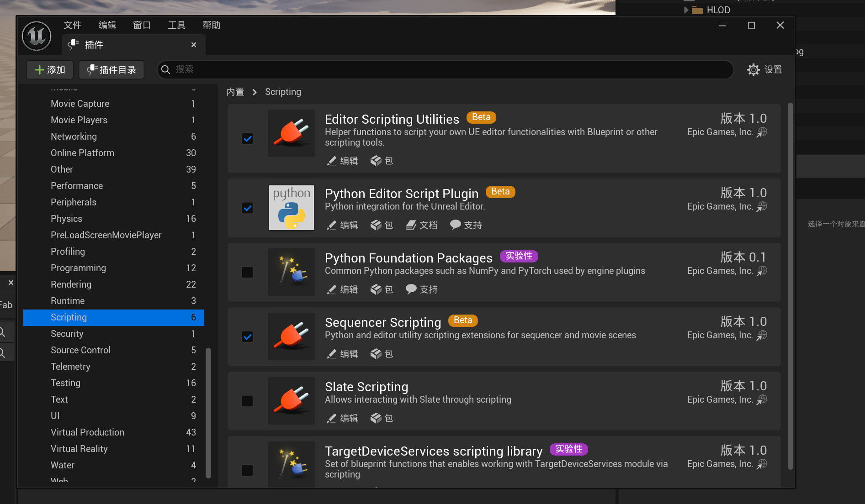Enable Python Foundation Packages checkbox
The width and height of the screenshot is (865, 504).
point(247,272)
